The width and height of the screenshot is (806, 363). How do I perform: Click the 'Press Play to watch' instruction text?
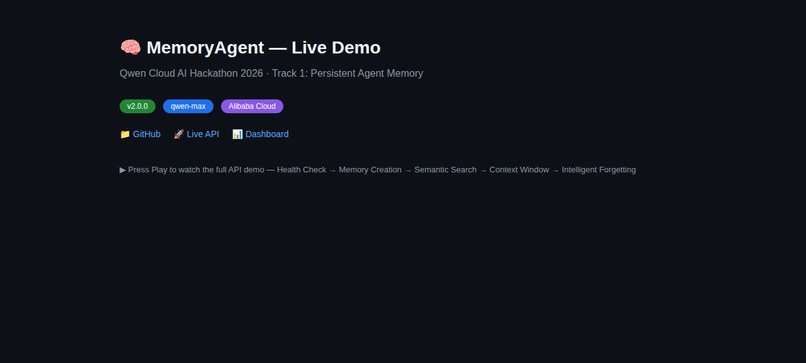tap(378, 170)
